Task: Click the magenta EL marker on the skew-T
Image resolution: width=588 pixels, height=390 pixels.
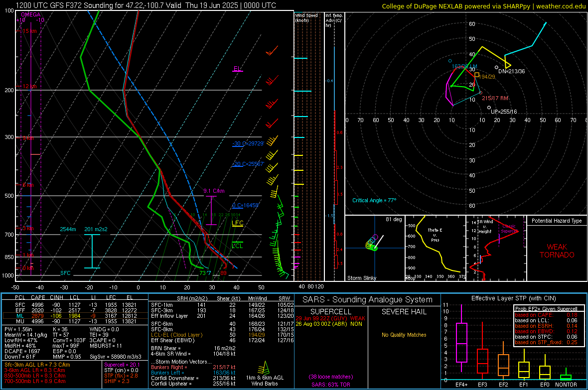Action: click(x=237, y=69)
